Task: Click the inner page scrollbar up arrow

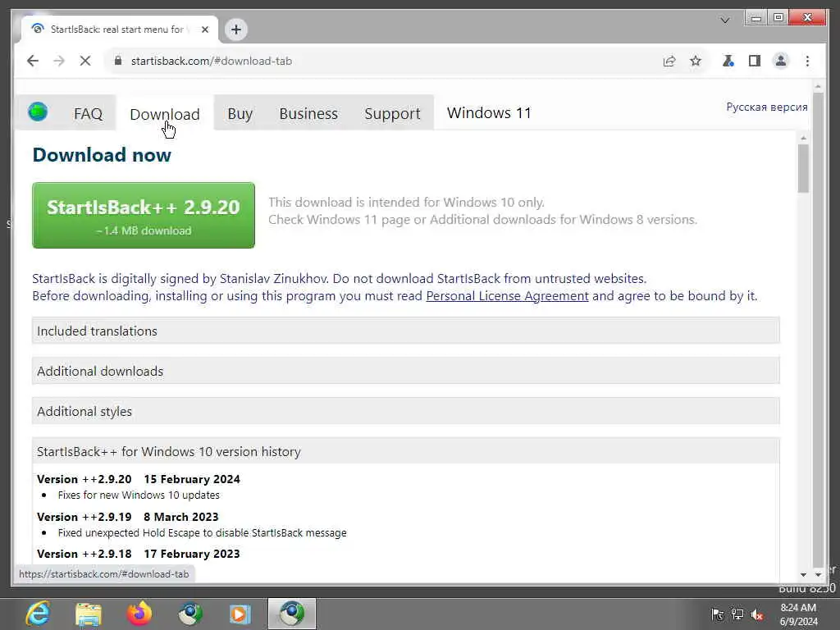Action: point(803,138)
